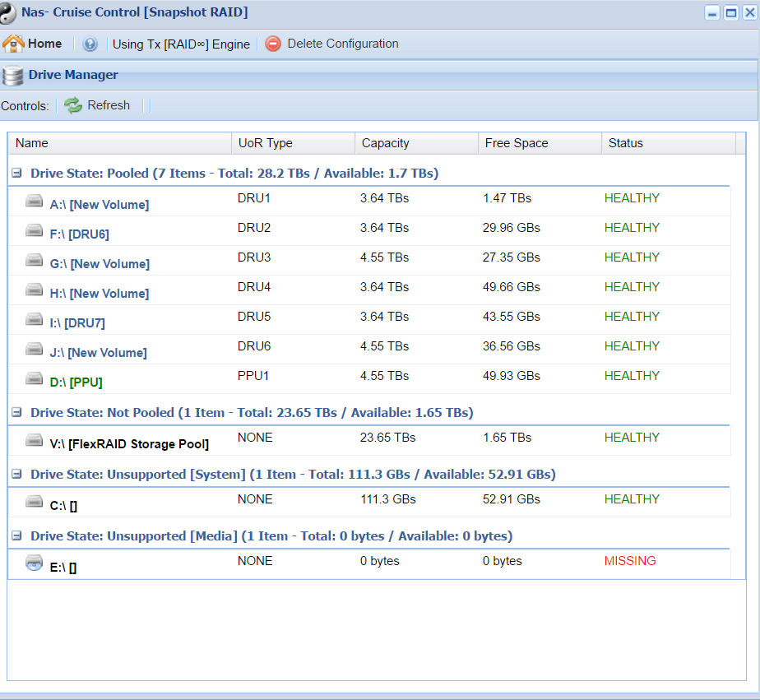Click the 1.47 TBs free space value
760x700 pixels.
pyautogui.click(x=507, y=198)
